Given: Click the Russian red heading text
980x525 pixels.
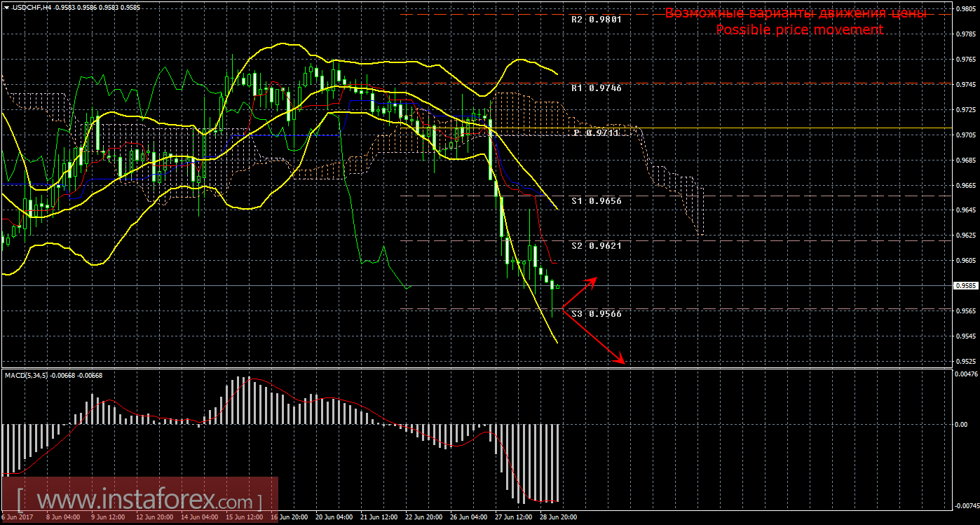Looking at the screenshot, I should point(795,13).
